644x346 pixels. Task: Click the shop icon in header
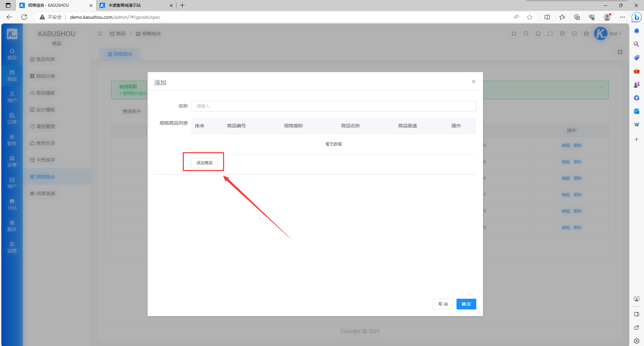pos(586,34)
